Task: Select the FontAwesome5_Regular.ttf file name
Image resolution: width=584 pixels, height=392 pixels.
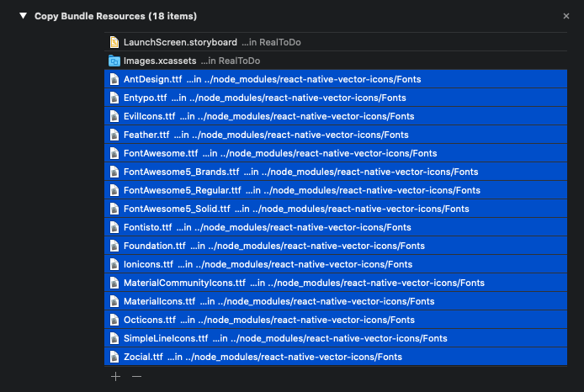Action: [183, 190]
